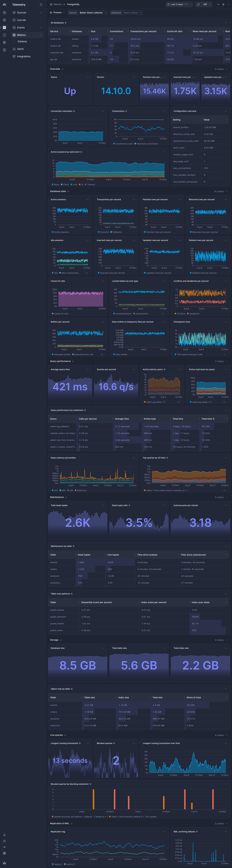Toggle Commits series in Transactions legend
The width and height of the screenshot is (232, 868).
(103, 232)
